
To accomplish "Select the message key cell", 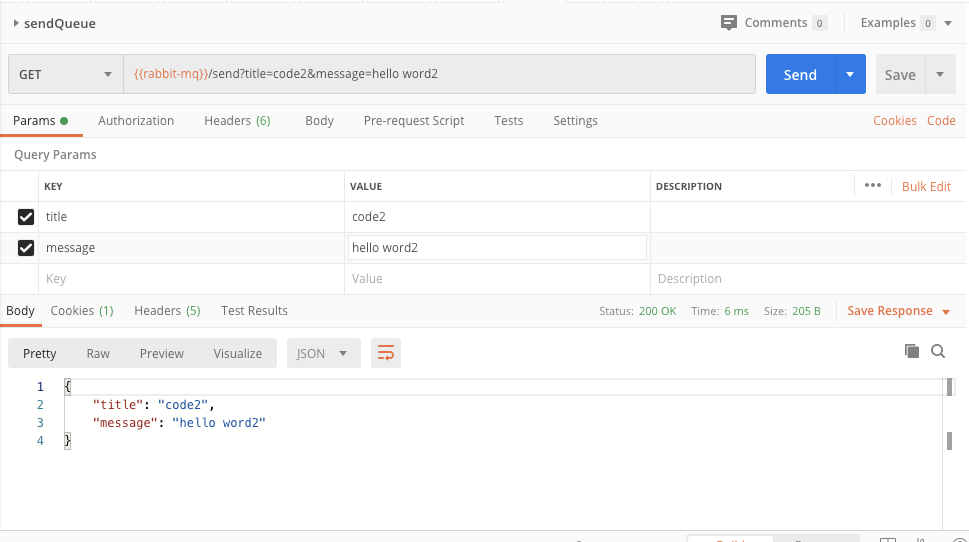I will (x=192, y=248).
